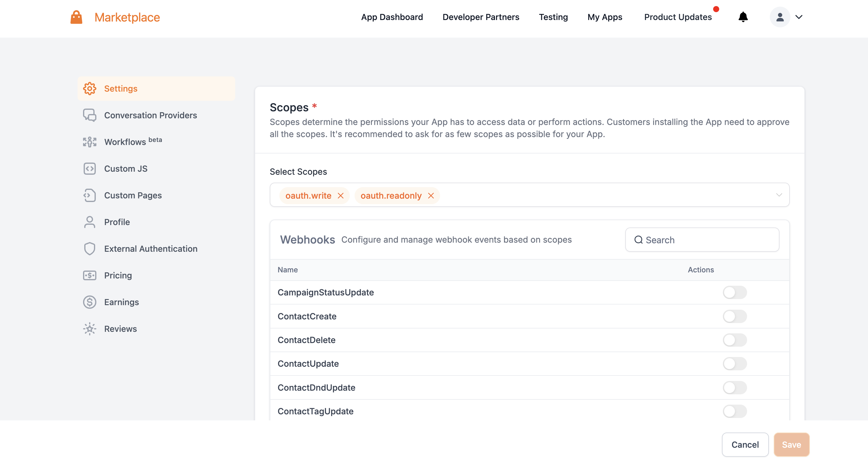Click the webhooks Search field

click(x=702, y=239)
